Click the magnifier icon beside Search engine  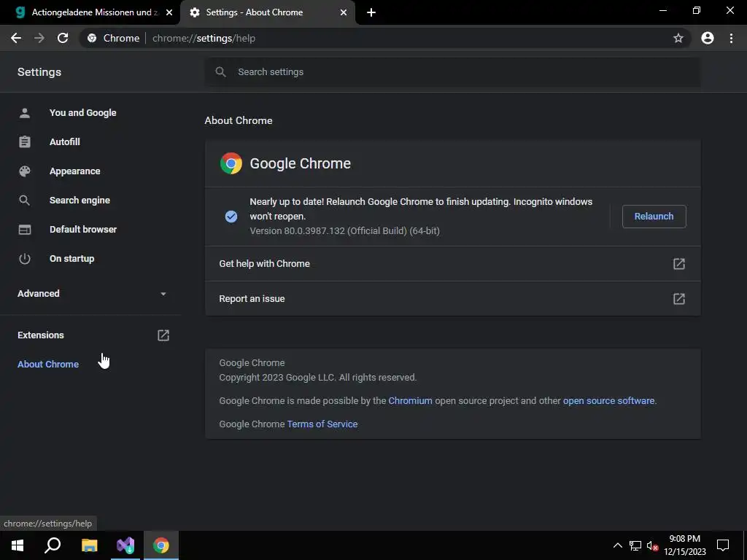point(25,201)
